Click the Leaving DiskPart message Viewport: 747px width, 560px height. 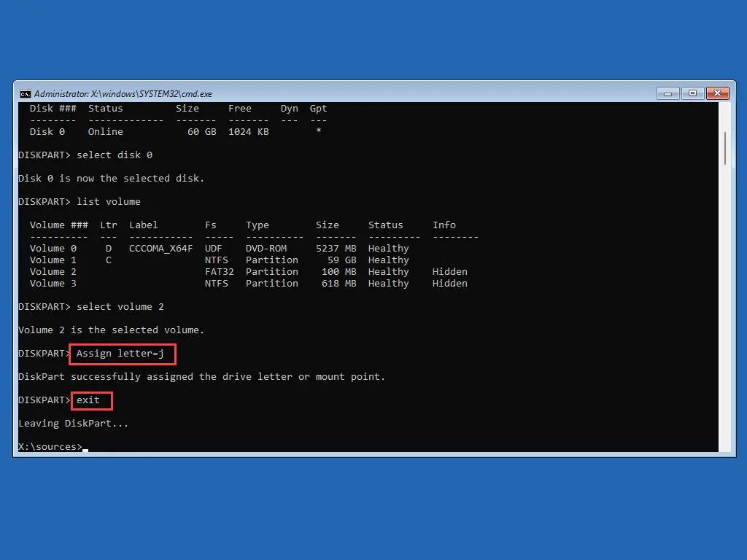pos(71,423)
